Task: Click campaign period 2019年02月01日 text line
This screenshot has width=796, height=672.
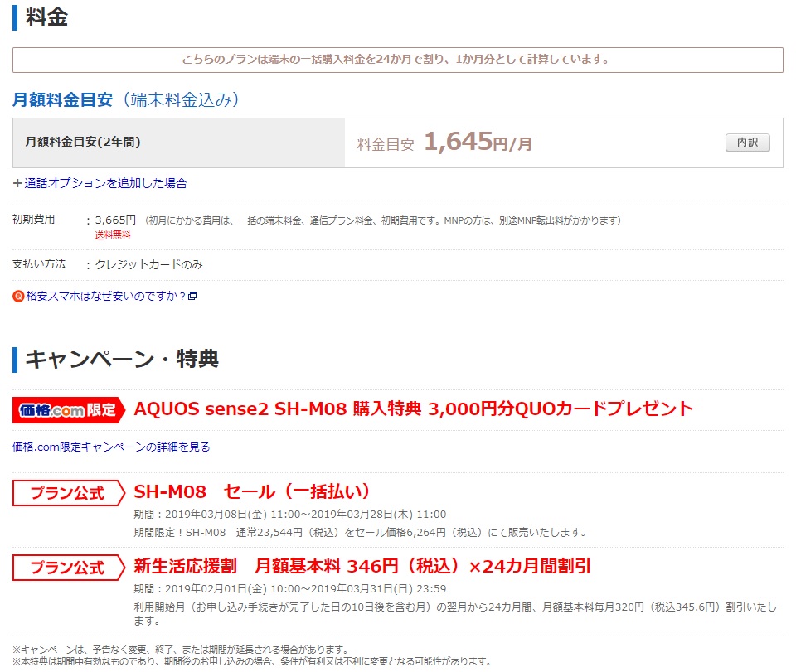Action: pos(290,589)
